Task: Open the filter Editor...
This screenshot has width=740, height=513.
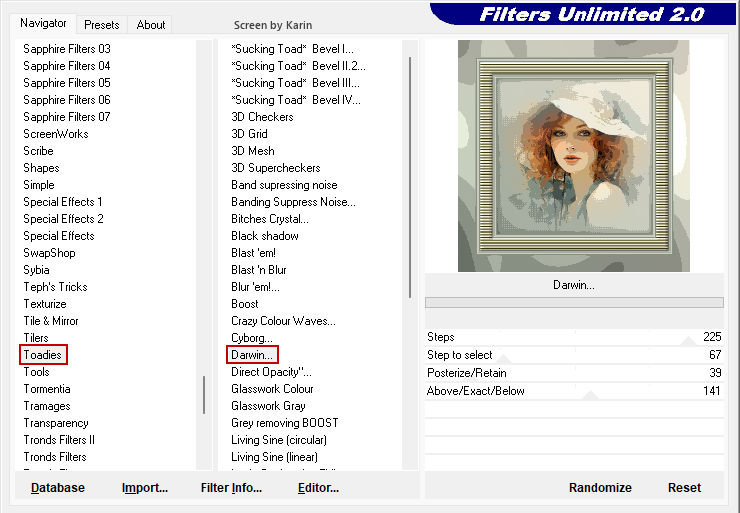Action: pos(318,488)
